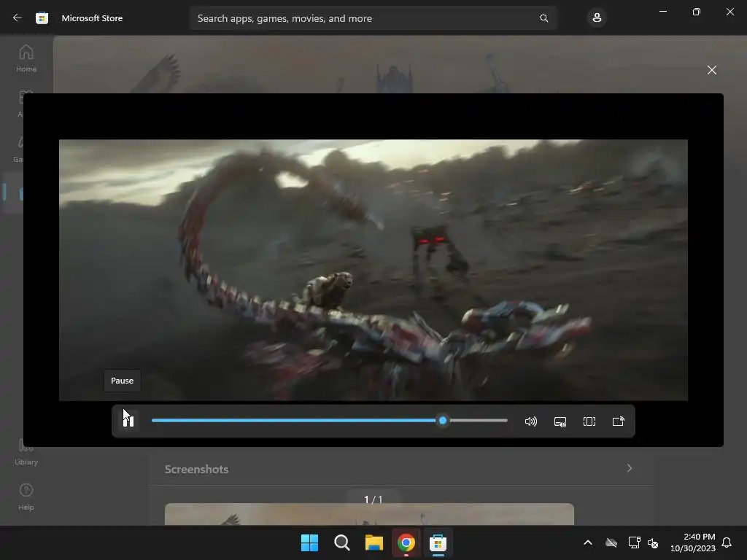Click the search magnifier icon
The width and height of the screenshot is (747, 560).
pos(543,18)
